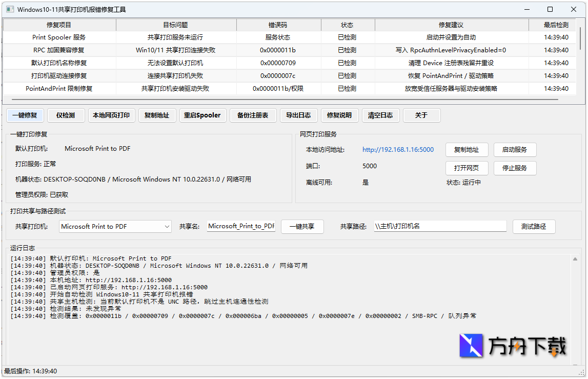Click the port value 5000
The width and height of the screenshot is (588, 379).
[370, 166]
